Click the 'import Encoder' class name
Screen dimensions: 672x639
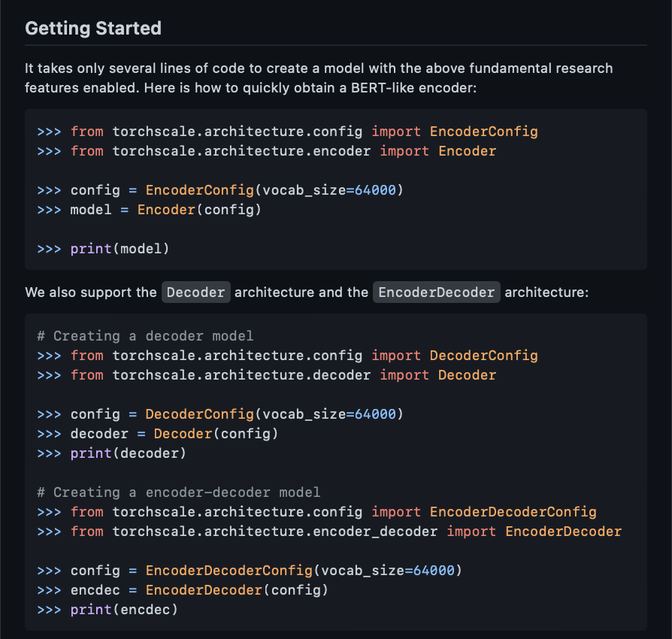467,151
